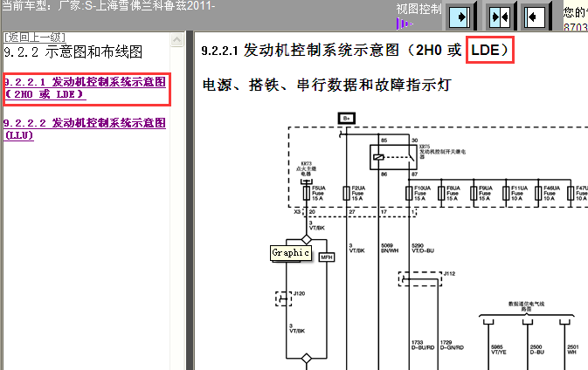This screenshot has height=370, width=588.
Task: Click the F10UA 15A fuse symbol
Action: click(409, 193)
